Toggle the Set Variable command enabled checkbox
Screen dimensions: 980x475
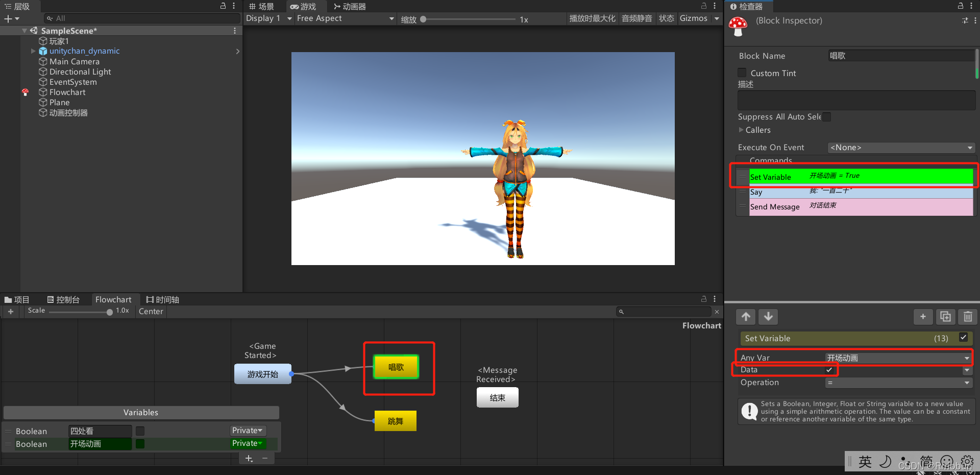click(963, 337)
